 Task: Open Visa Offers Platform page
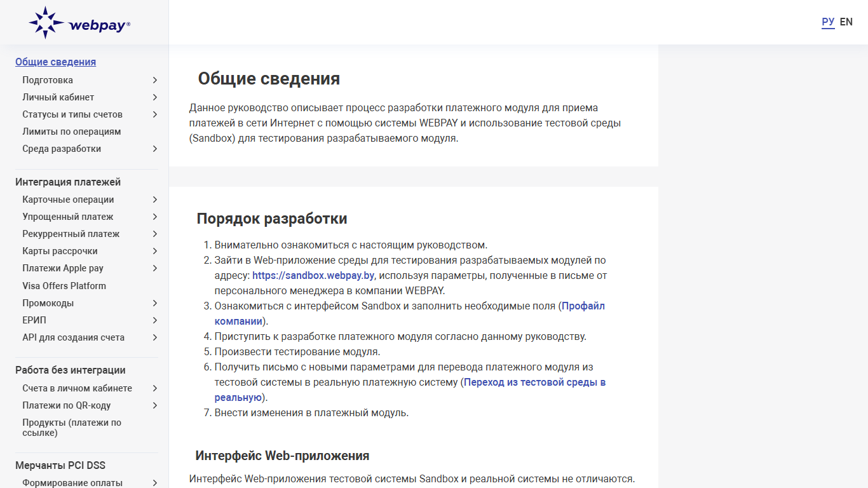click(x=64, y=286)
